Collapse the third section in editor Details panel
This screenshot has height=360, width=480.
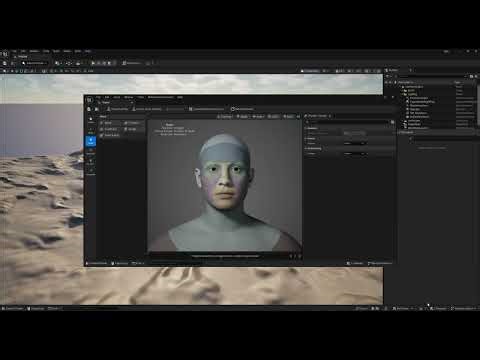click(306, 148)
